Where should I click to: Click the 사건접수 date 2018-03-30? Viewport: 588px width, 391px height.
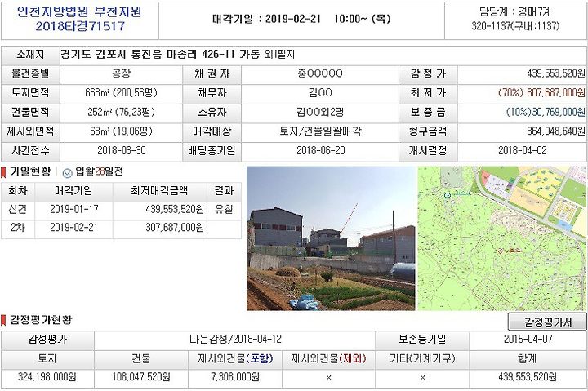point(122,151)
